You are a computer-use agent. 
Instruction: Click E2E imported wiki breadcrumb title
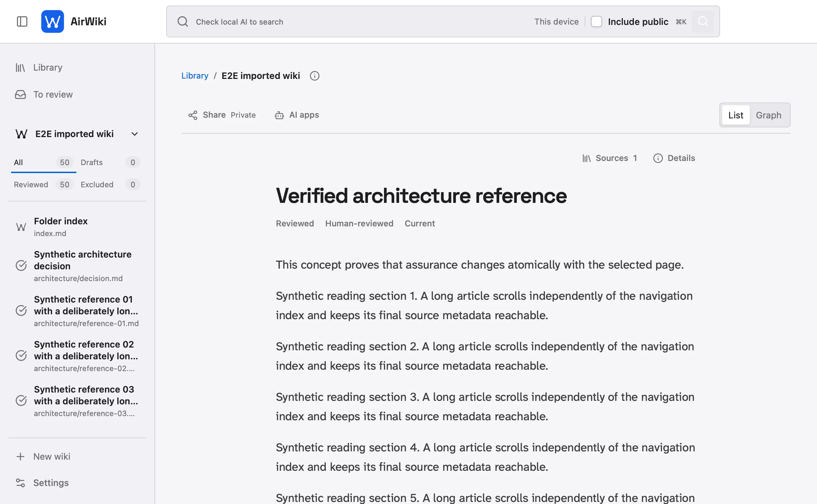pyautogui.click(x=261, y=75)
